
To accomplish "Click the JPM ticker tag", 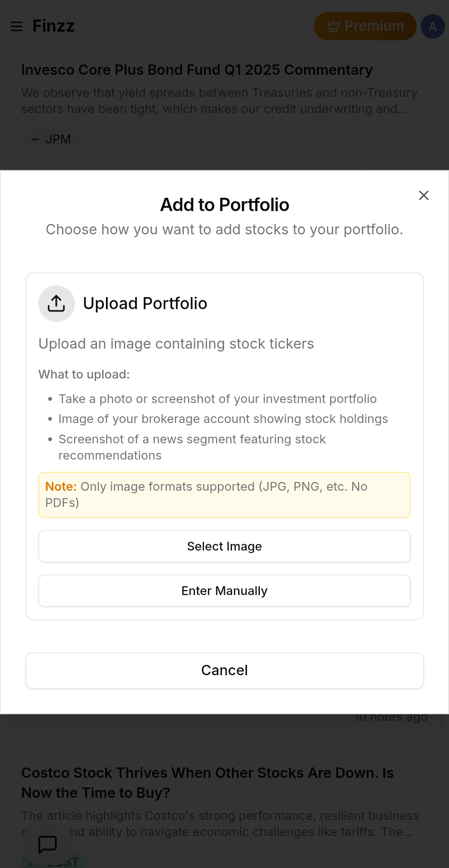I will coord(50,139).
